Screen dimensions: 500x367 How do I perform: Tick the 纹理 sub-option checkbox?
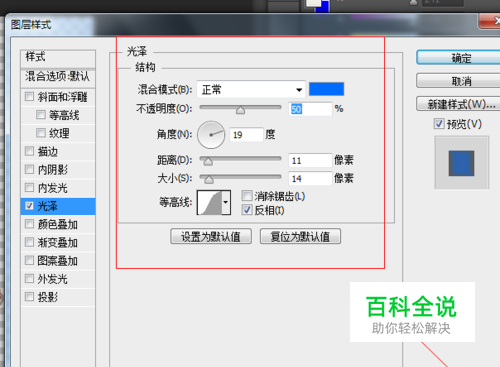[x=41, y=133]
